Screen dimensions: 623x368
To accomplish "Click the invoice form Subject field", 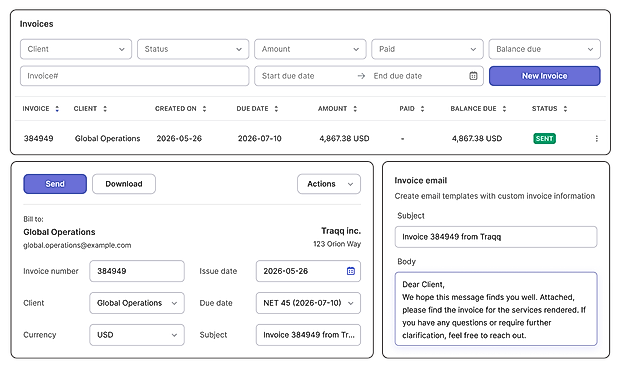I will coord(308,335).
